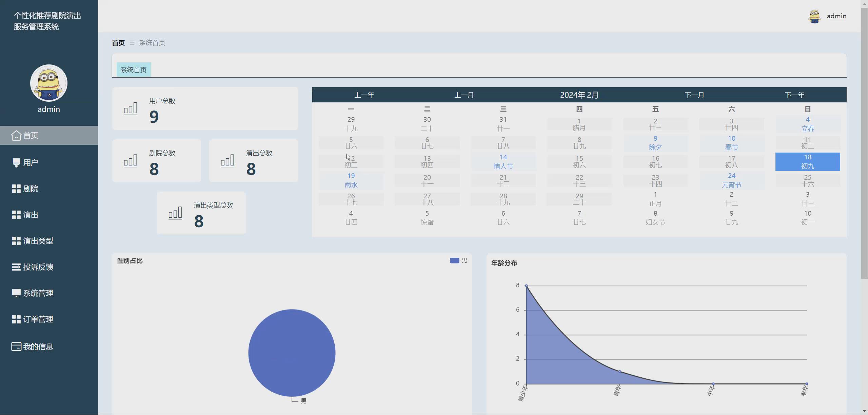Click the 我的信息 card icon
The height and width of the screenshot is (415, 868).
[16, 347]
